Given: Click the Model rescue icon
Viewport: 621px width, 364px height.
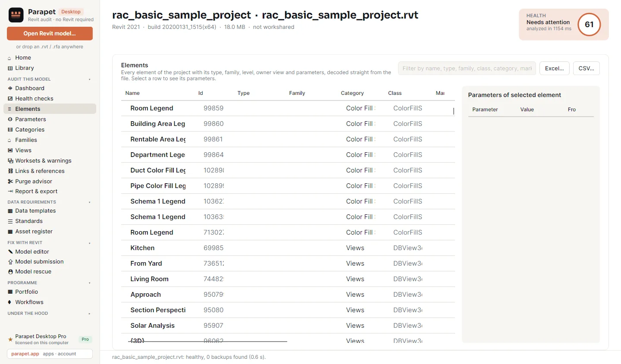Looking at the screenshot, I should tap(10, 272).
